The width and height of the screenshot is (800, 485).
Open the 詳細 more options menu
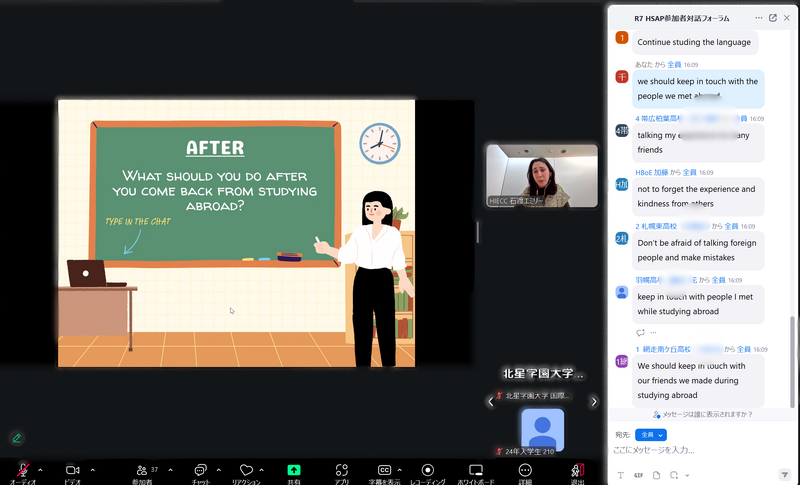526,470
